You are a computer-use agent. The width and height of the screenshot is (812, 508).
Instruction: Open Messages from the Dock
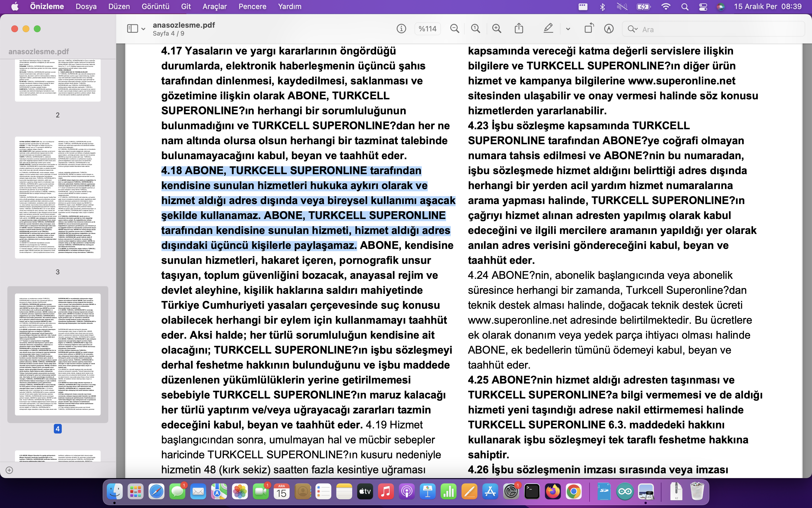[177, 492]
